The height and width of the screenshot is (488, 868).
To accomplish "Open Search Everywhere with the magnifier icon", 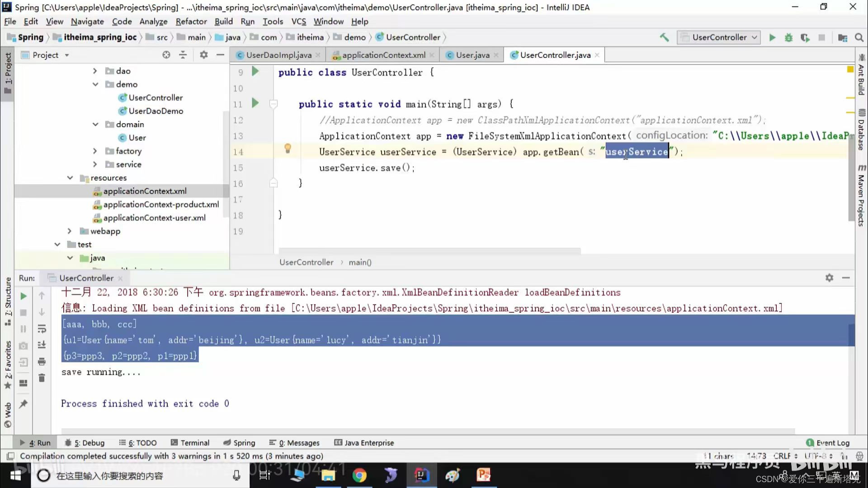I will [x=859, y=38].
